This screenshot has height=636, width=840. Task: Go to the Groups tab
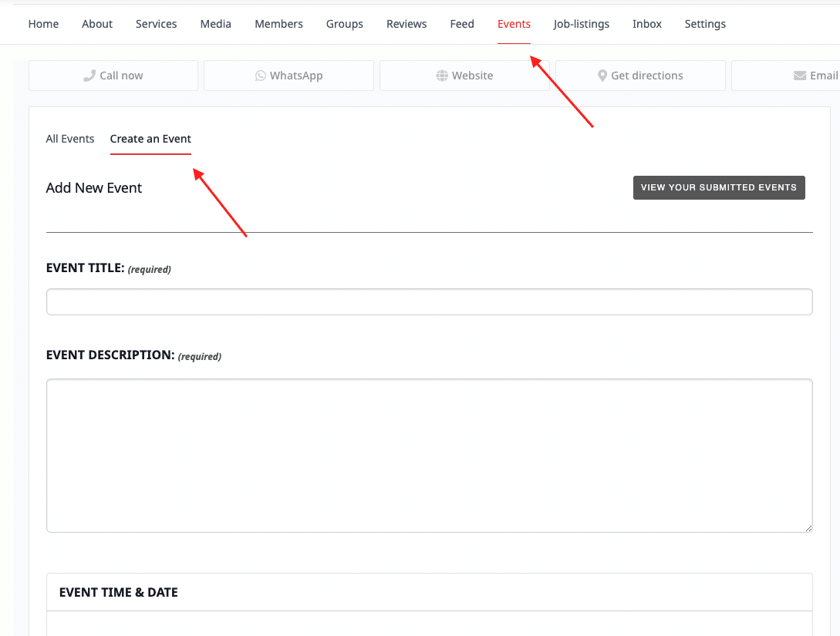[x=345, y=24]
